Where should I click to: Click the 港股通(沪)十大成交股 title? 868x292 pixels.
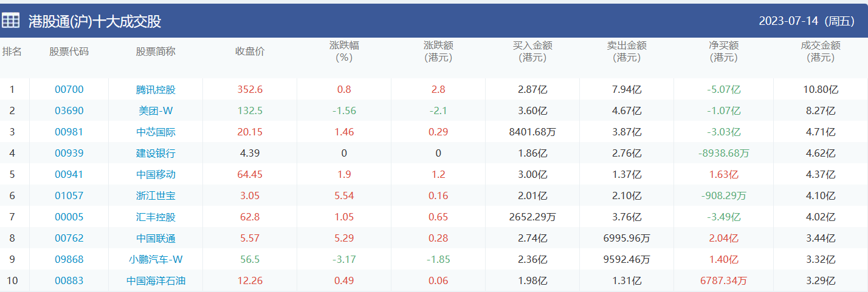pos(95,21)
